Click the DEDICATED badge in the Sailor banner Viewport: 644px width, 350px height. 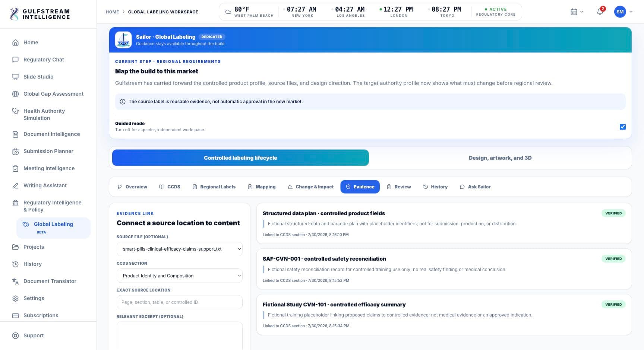pos(212,37)
